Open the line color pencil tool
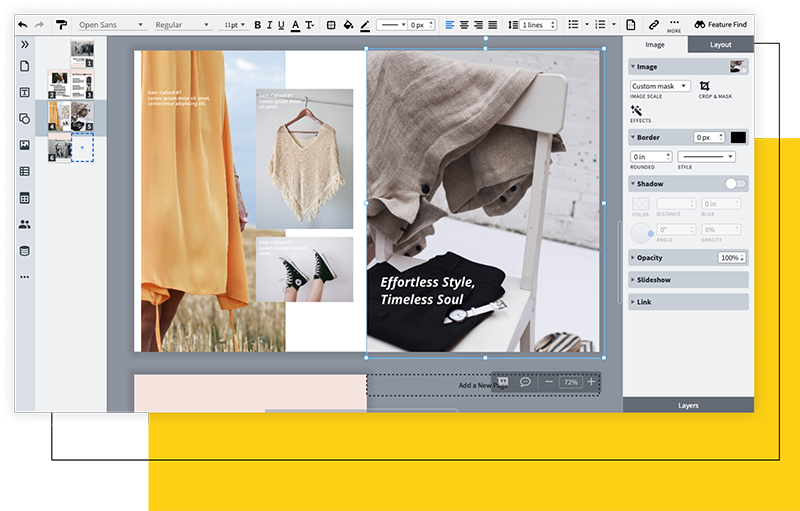The width and height of the screenshot is (800, 511). click(365, 25)
